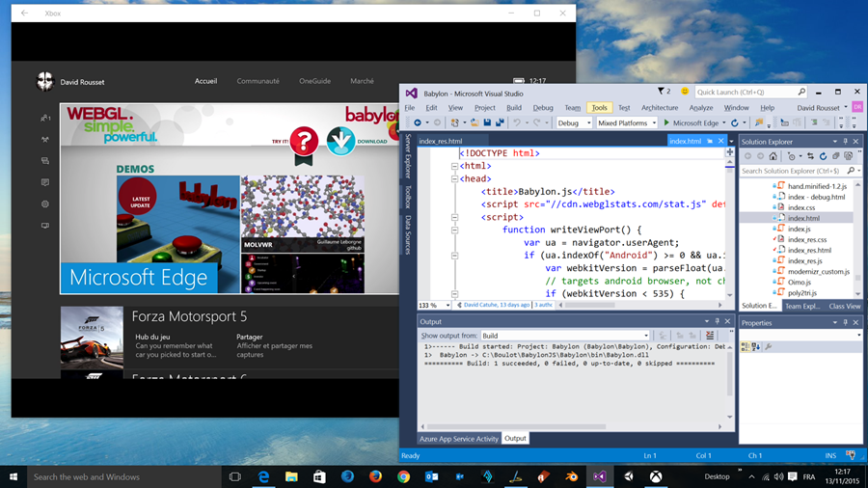Image resolution: width=868 pixels, height=488 pixels.
Task: Click the Quick Launch search field
Action: 749,92
